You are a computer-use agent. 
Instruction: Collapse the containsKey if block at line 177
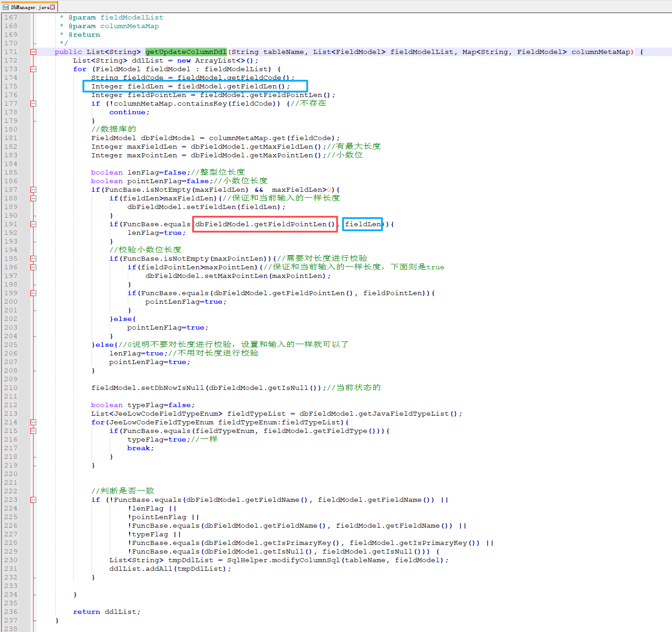coord(33,104)
